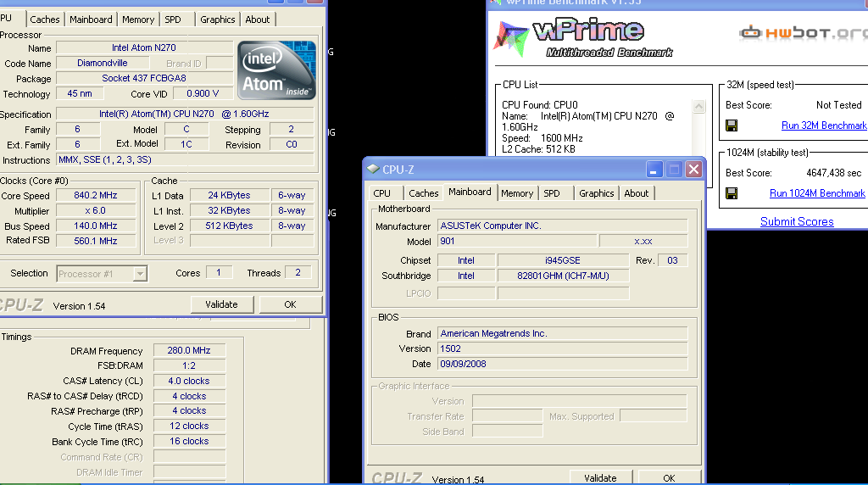
Task: Run the 32M Benchmark link
Action: [x=824, y=125]
